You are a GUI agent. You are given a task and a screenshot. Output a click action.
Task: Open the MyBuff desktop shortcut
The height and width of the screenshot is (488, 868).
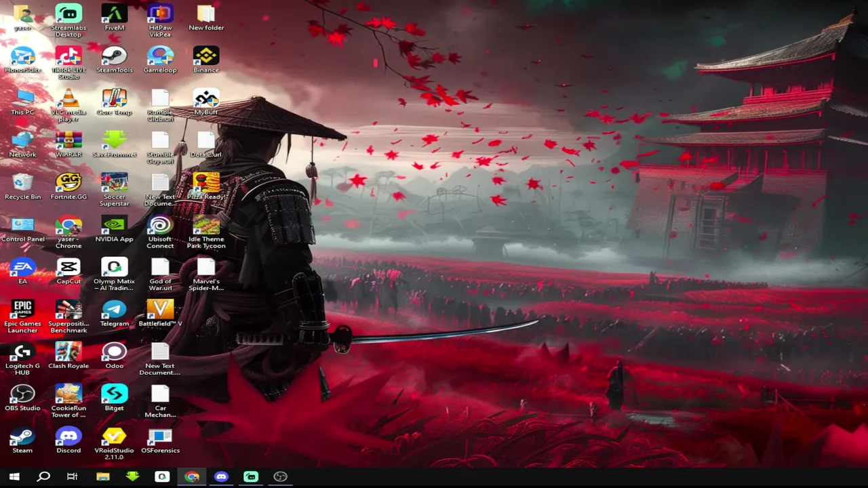206,102
